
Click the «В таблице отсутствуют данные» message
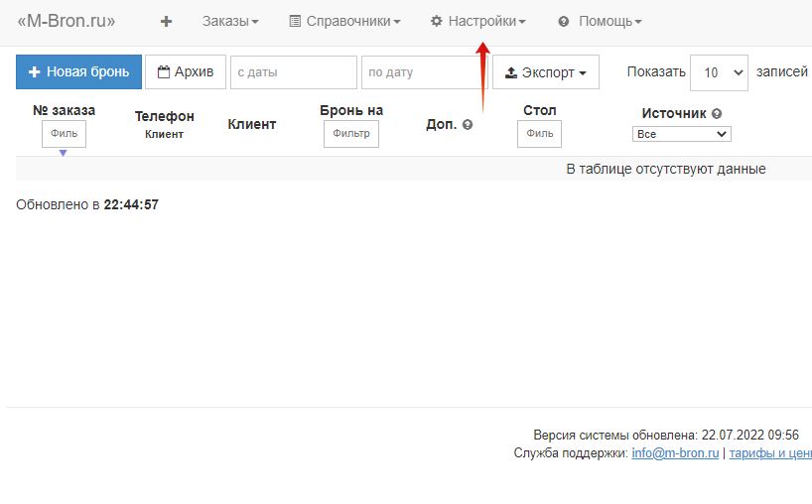point(666,170)
